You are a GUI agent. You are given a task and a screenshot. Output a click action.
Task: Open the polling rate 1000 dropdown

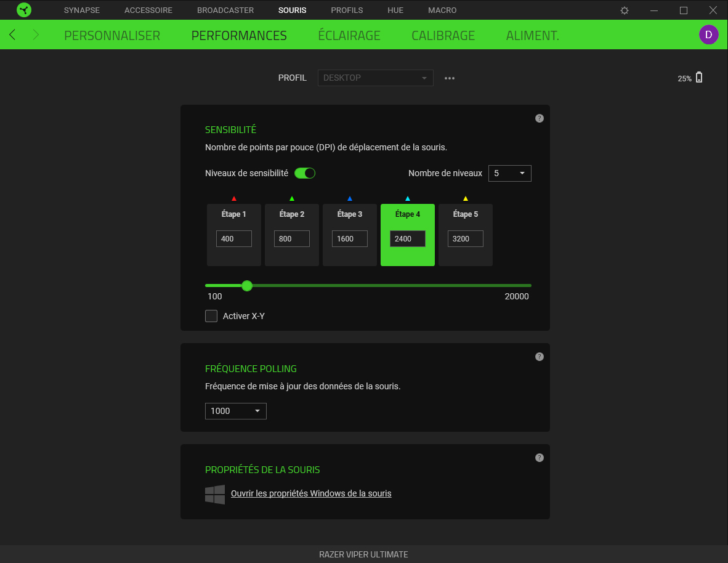pyautogui.click(x=236, y=411)
